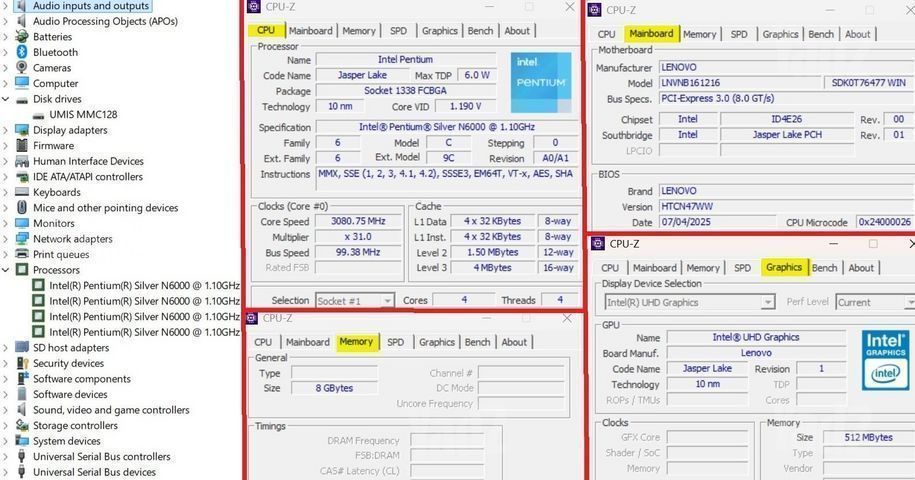Click the Display adapters icon
The image size is (915, 480).
click(22, 129)
